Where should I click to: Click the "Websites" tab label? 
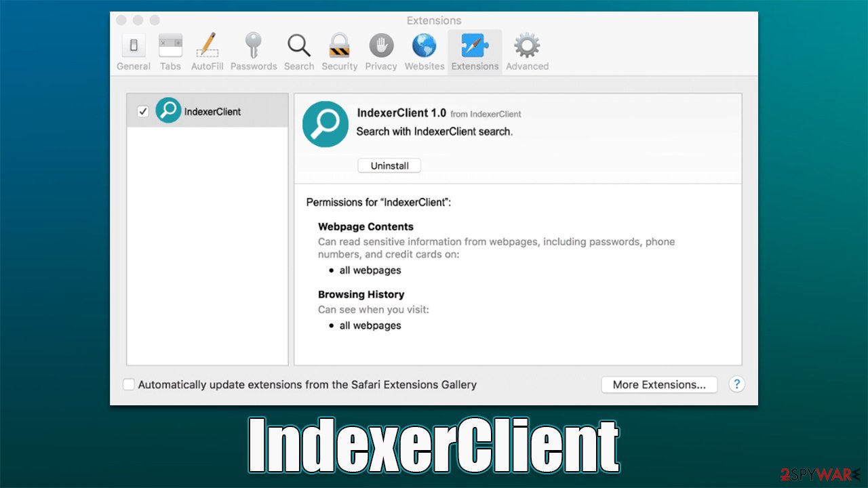(x=425, y=66)
